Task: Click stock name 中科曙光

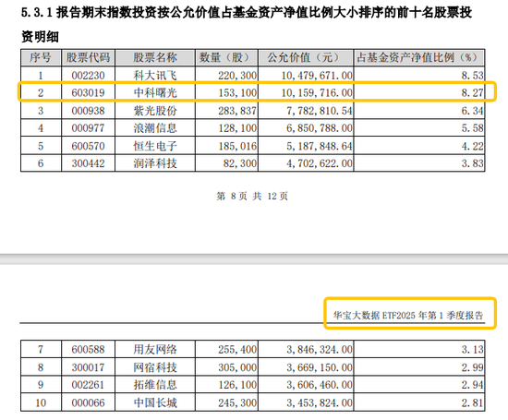Action: [x=155, y=93]
